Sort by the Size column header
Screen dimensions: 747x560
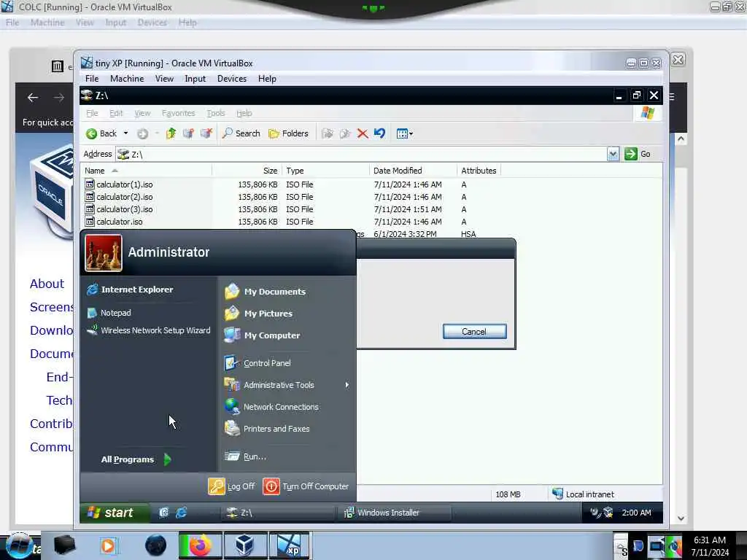click(x=247, y=171)
